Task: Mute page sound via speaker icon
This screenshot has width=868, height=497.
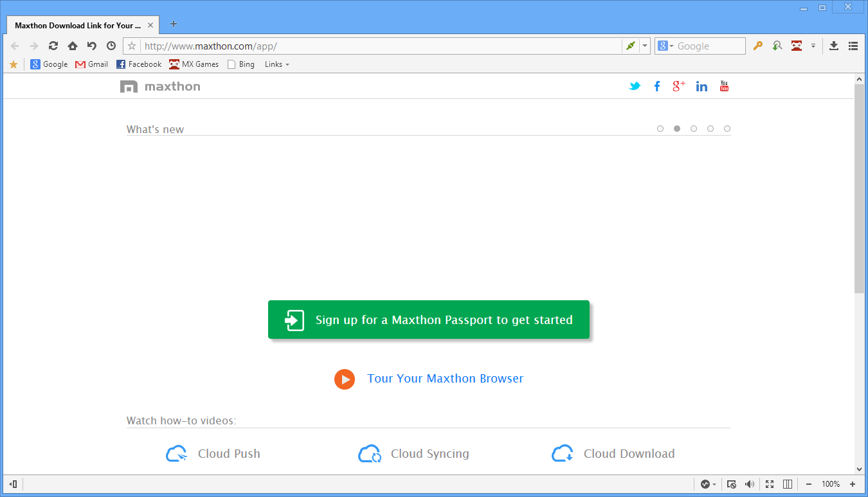Action: tap(750, 483)
